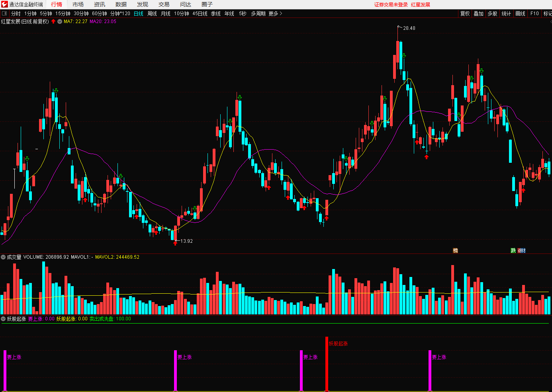This screenshot has width=552, height=392.
Task: Select the 周线 weekly period
Action: [x=152, y=14]
